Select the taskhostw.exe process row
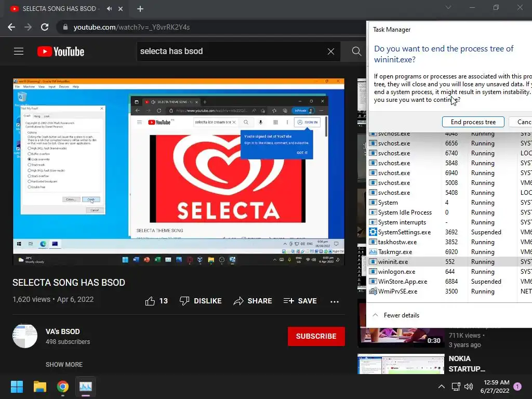This screenshot has width=532, height=399. coord(449,242)
